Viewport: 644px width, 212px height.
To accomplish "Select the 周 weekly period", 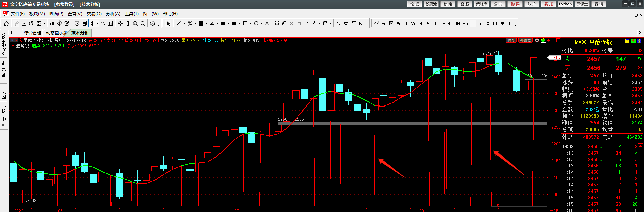I will 487,23.
